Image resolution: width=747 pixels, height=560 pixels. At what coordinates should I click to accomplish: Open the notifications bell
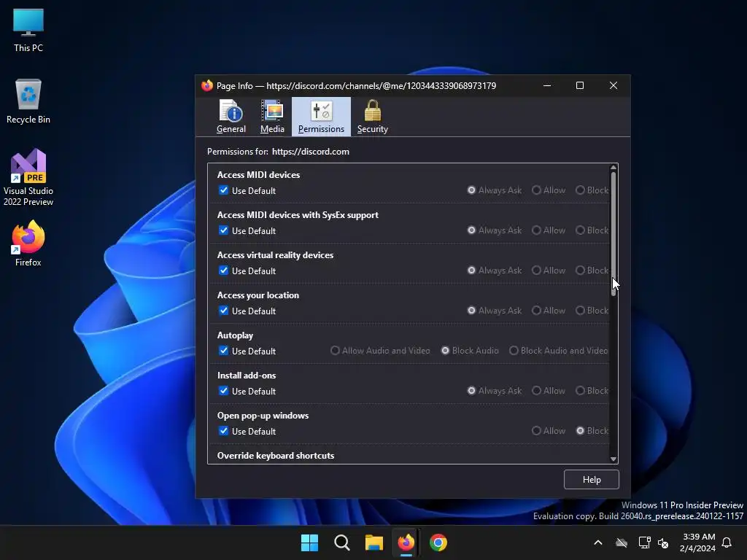point(727,542)
